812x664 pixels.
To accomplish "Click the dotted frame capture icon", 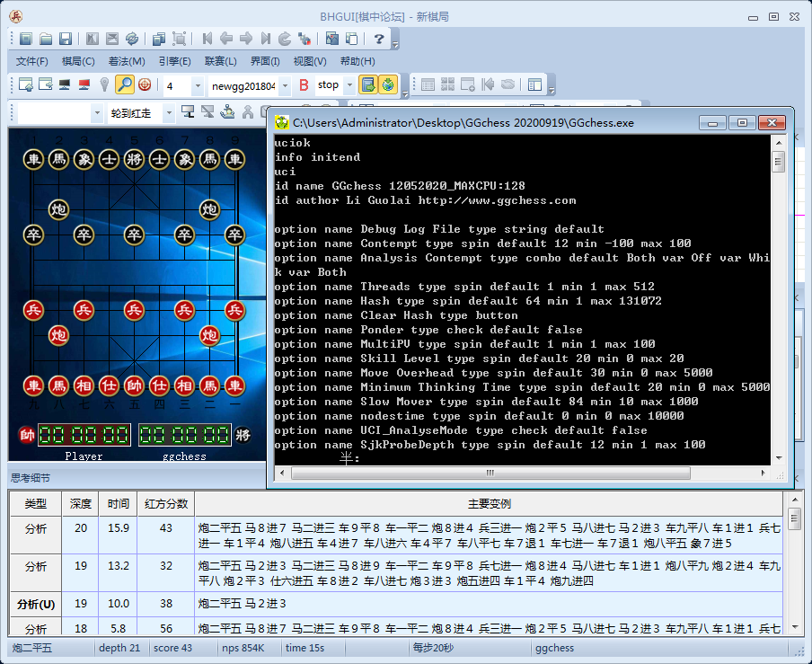I will [179, 39].
